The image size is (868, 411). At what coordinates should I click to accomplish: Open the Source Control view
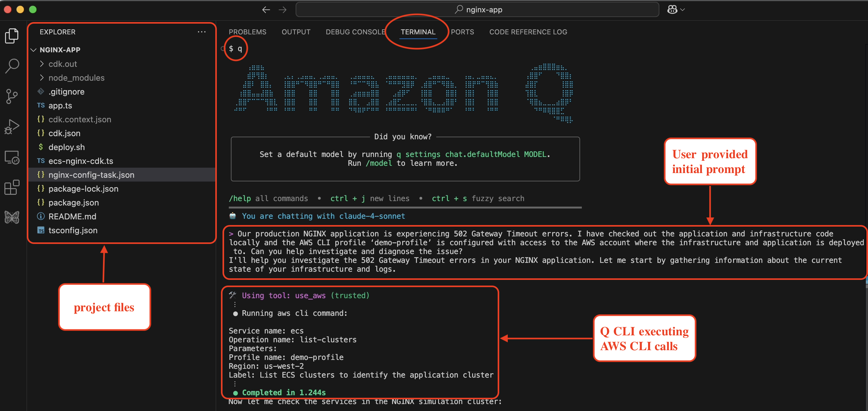click(x=12, y=96)
